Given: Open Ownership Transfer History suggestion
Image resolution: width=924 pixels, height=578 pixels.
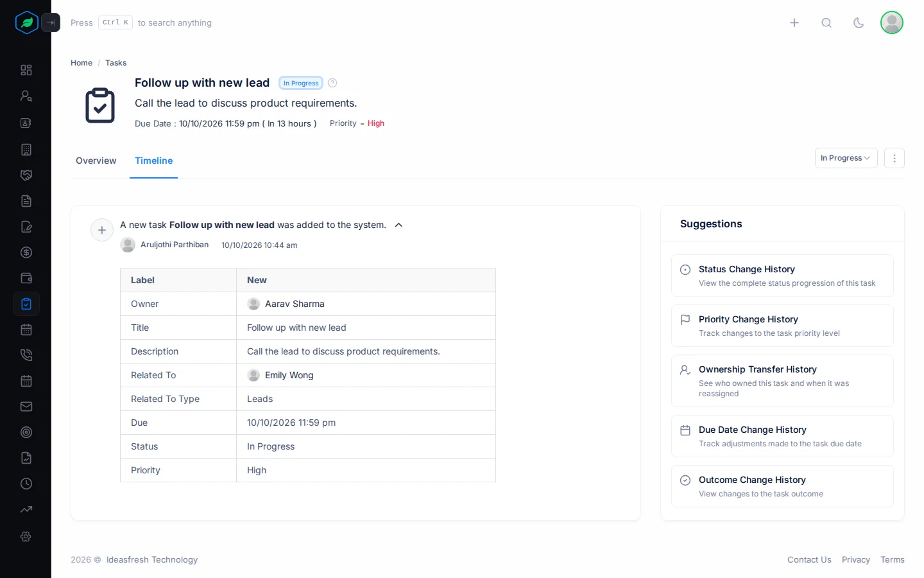Looking at the screenshot, I should click(x=782, y=381).
